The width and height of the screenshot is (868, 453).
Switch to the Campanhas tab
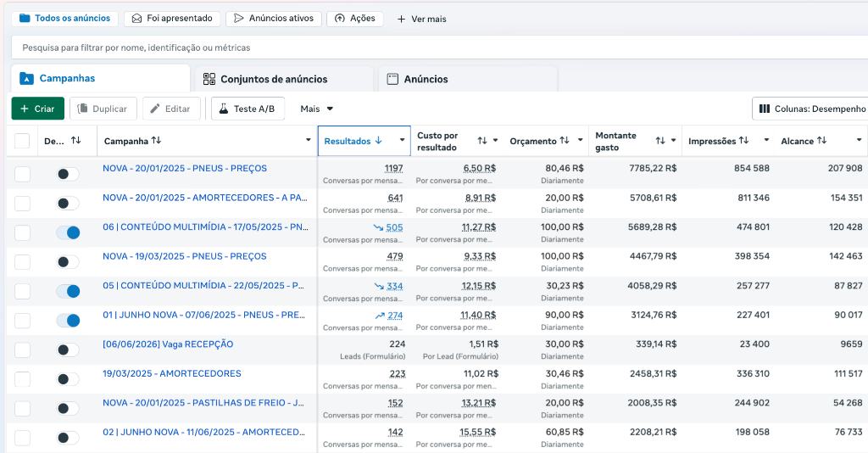tap(101, 79)
